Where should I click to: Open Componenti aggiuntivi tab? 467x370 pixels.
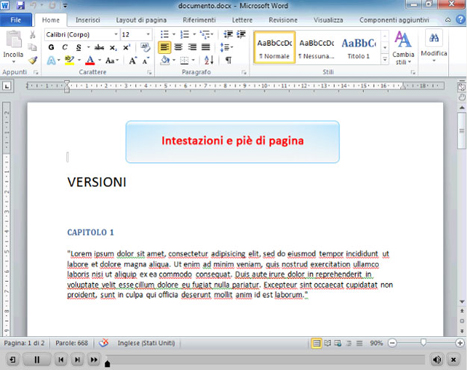coord(394,20)
